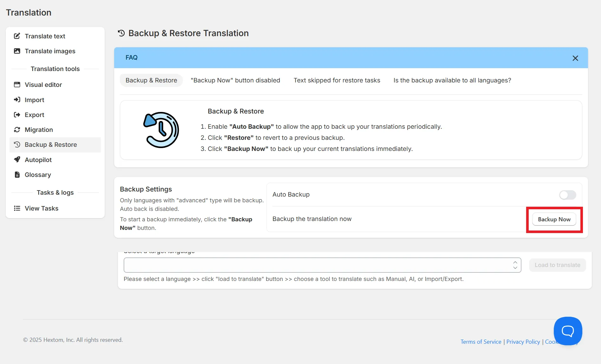Open the Terms of Service link
601x364 pixels.
[x=481, y=342]
